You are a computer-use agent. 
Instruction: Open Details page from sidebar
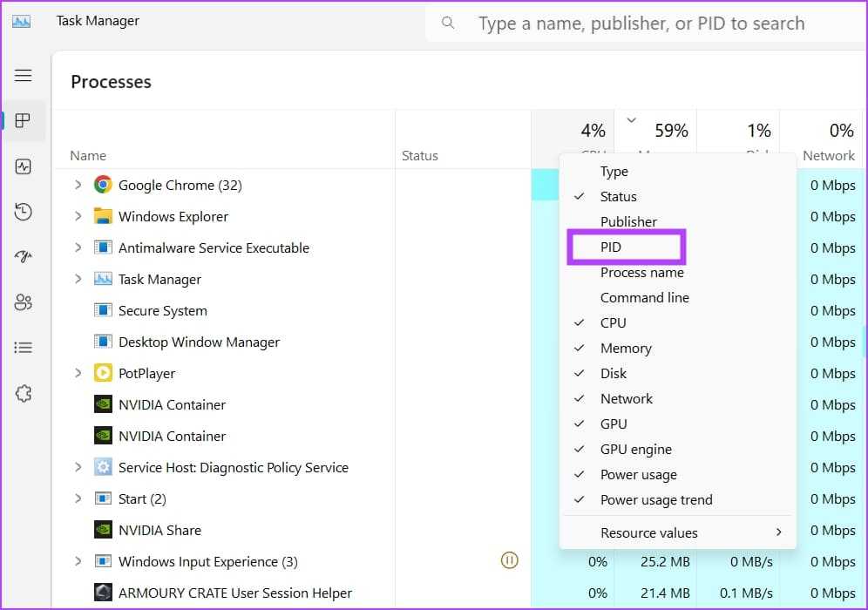24,348
